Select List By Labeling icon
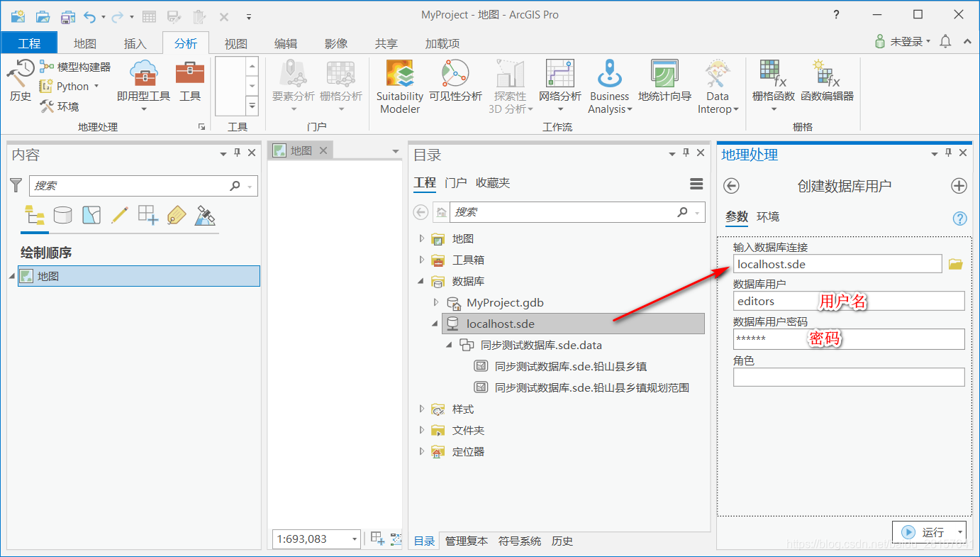 177,215
